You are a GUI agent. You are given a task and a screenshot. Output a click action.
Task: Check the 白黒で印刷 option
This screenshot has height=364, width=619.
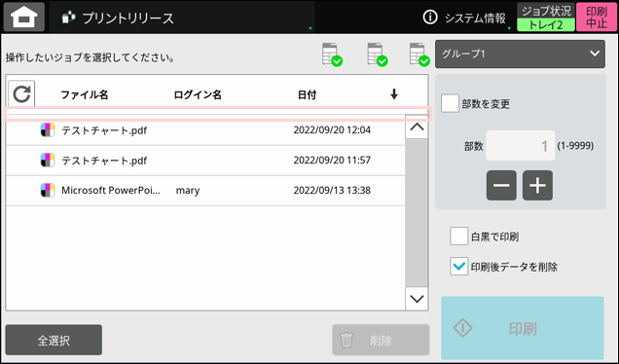click(x=458, y=237)
